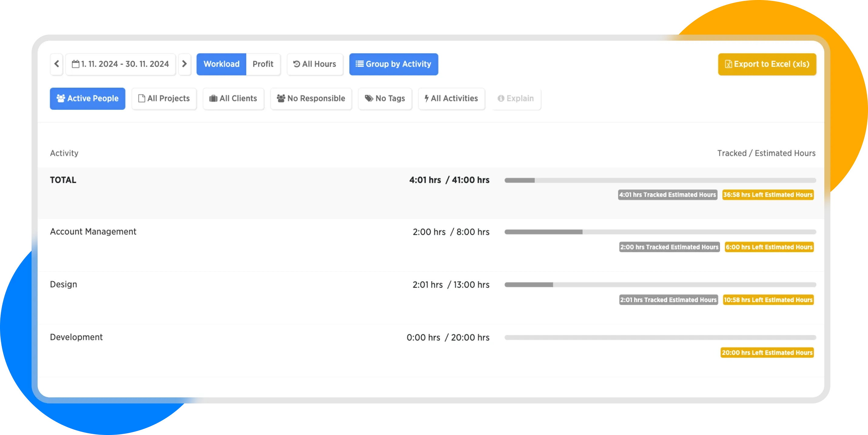The height and width of the screenshot is (435, 868).
Task: Advance to next month with right chevron
Action: click(184, 64)
